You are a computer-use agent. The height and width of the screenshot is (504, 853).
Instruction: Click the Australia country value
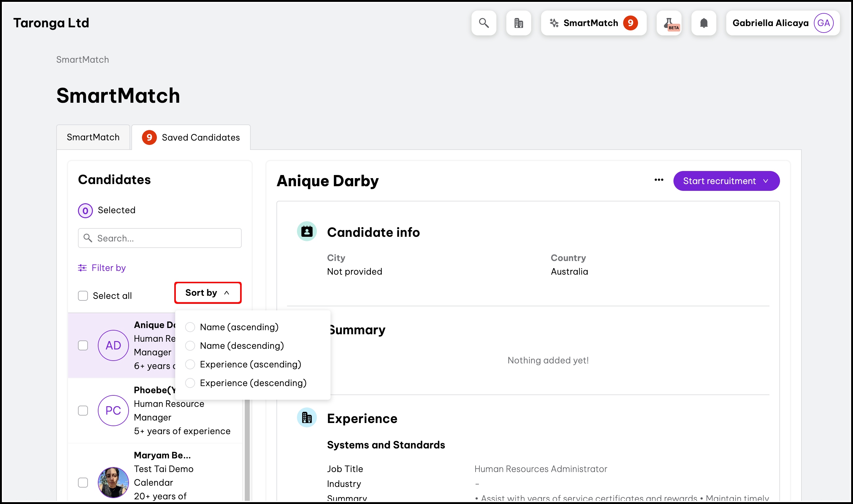569,272
